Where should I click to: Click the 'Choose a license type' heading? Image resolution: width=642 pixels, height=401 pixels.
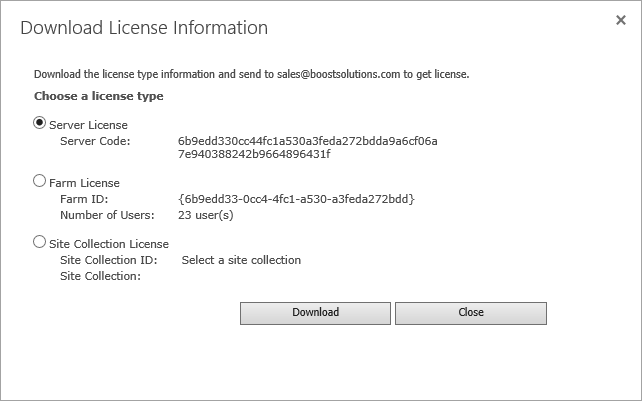99,97
